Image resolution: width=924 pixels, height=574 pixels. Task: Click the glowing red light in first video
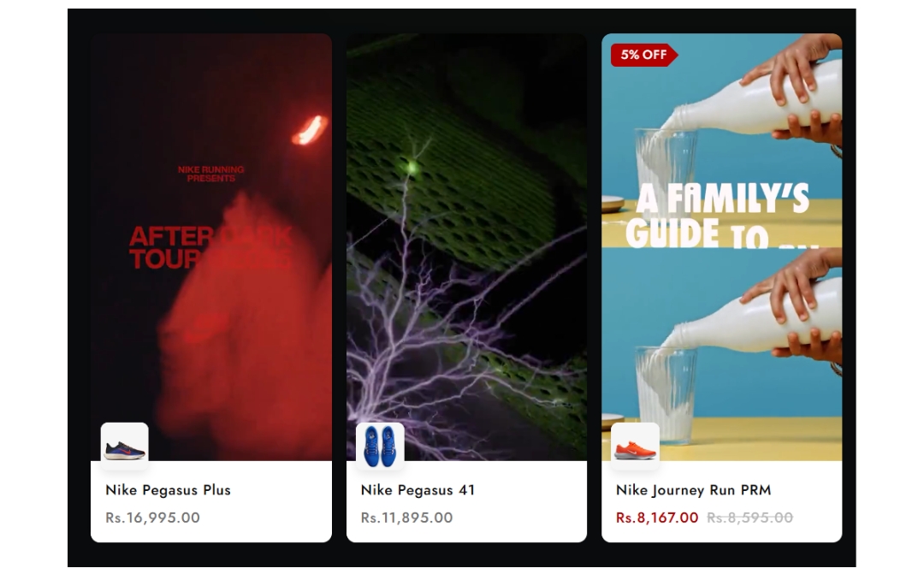[x=310, y=130]
